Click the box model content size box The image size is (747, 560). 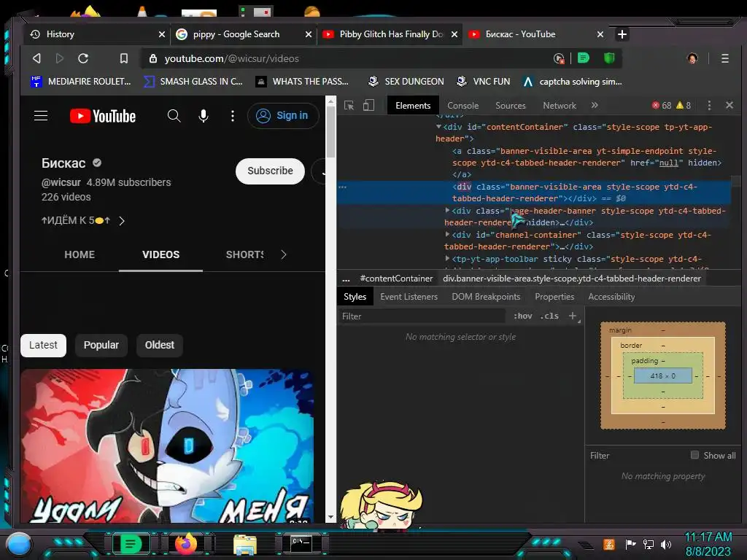pyautogui.click(x=662, y=376)
